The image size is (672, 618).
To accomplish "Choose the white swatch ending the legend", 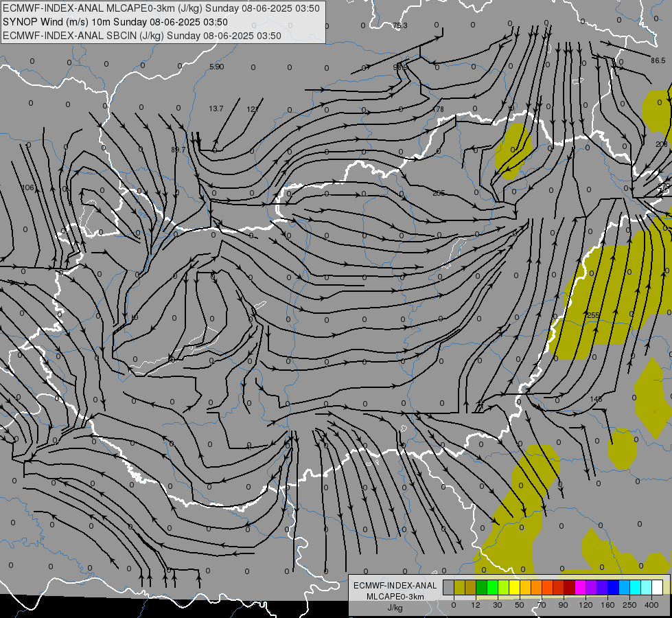I will [657, 587].
